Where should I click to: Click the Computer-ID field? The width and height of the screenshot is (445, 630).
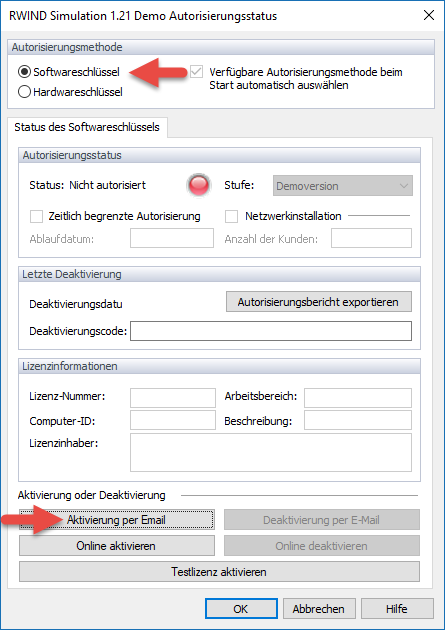click(173, 420)
